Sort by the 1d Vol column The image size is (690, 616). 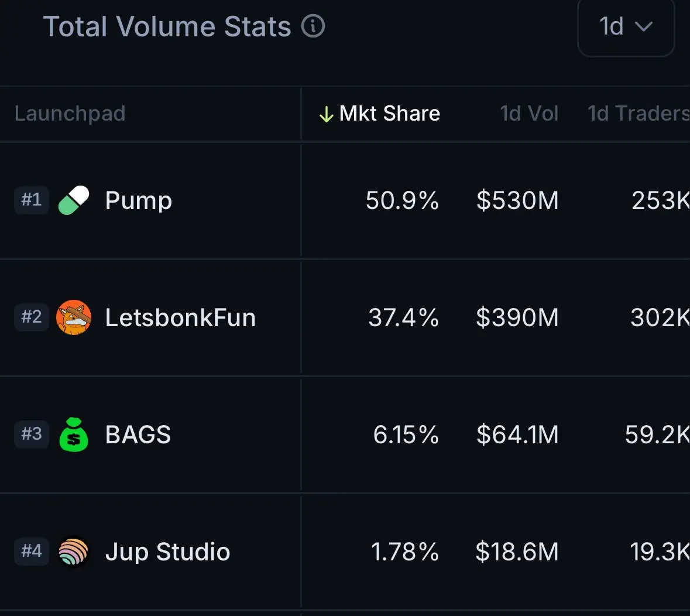click(529, 114)
